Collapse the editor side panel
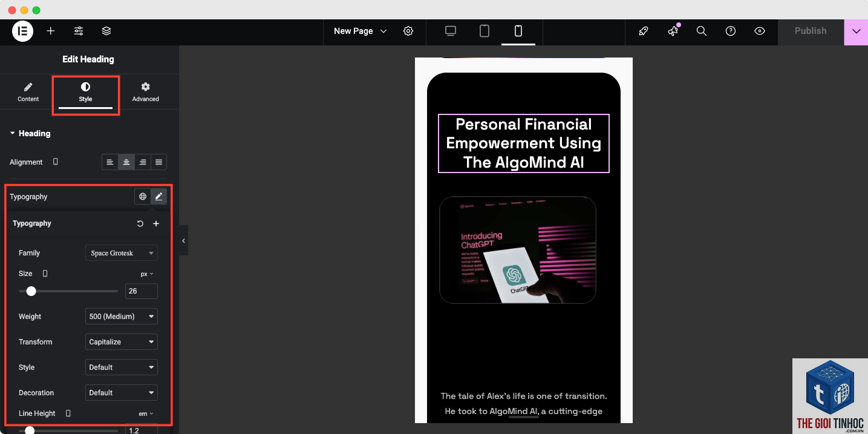This screenshot has height=434, width=868. click(183, 240)
